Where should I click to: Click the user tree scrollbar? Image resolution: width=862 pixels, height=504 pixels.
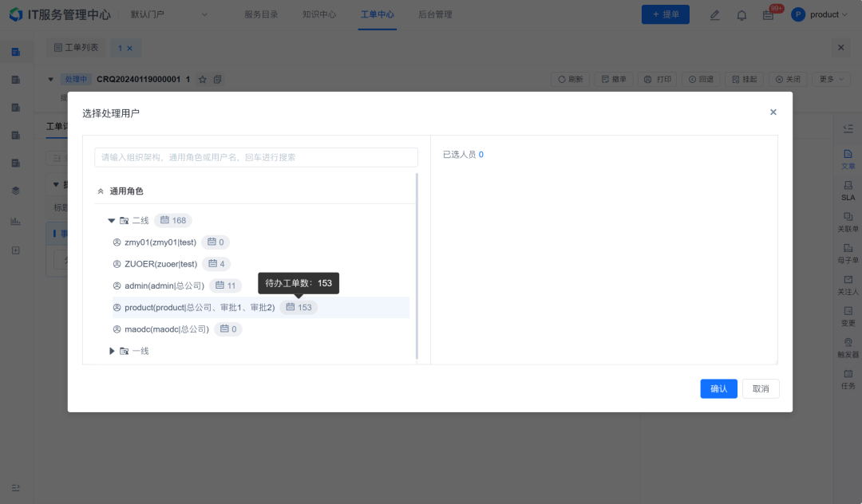(417, 266)
